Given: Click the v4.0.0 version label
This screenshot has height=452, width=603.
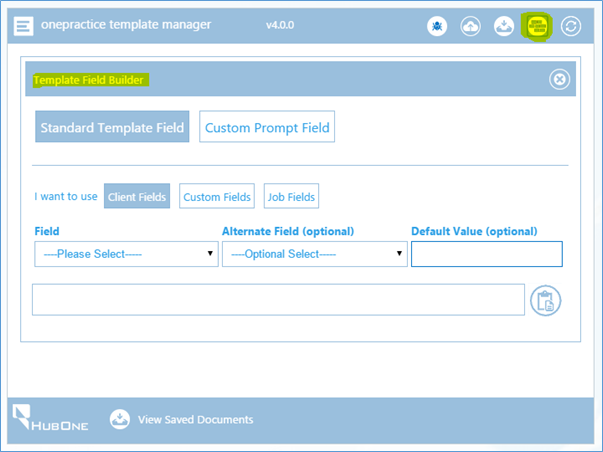Looking at the screenshot, I should point(280,25).
